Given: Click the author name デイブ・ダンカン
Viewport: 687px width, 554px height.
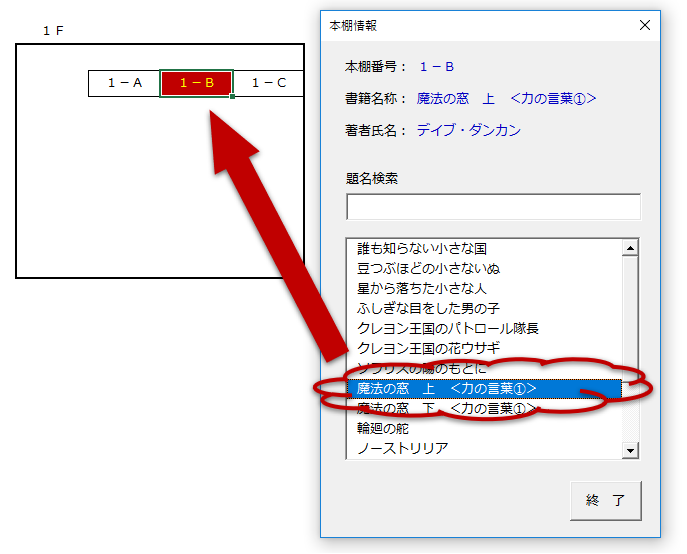Looking at the screenshot, I should 468,130.
